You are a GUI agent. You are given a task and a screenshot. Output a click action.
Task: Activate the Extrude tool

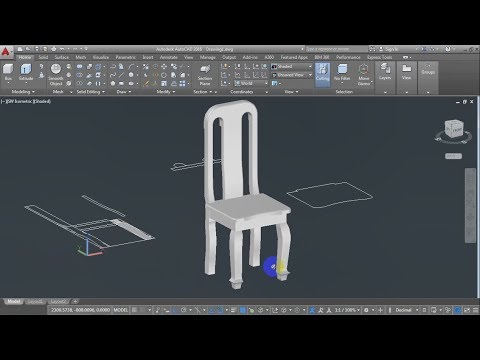(26, 72)
